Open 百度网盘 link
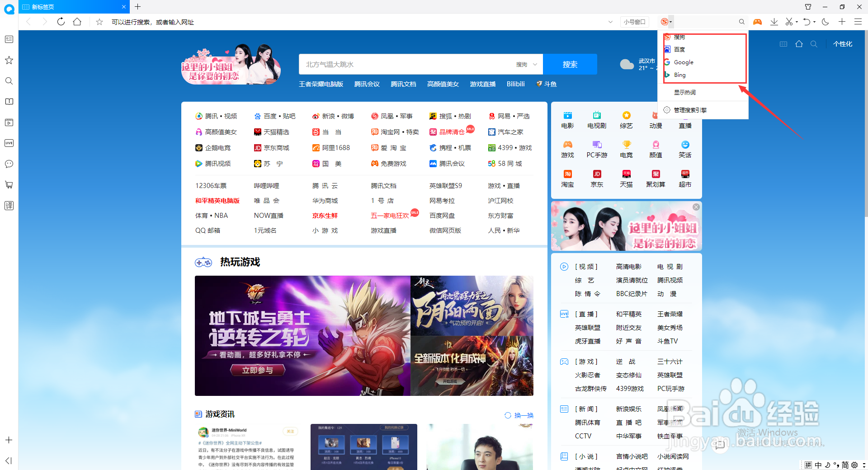 point(442,216)
